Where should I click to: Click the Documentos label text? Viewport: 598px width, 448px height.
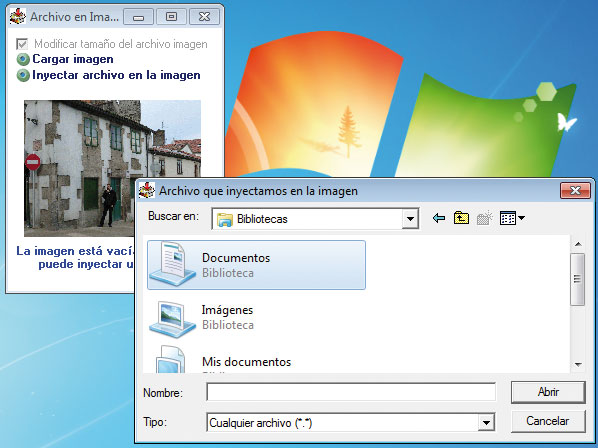236,258
